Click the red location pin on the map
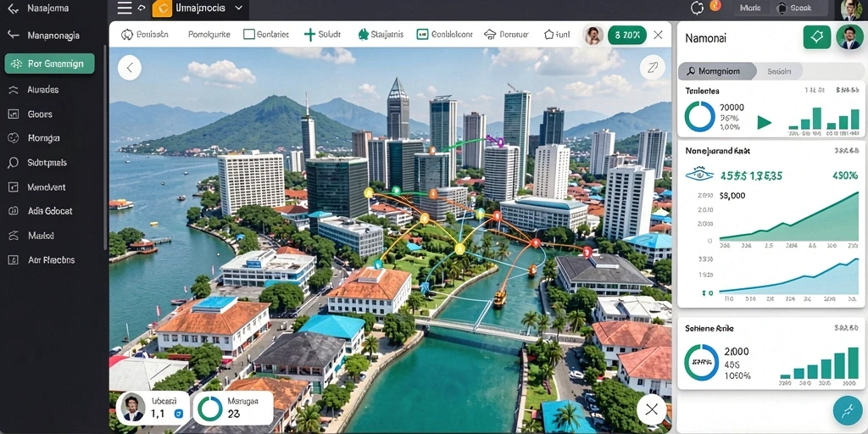The height and width of the screenshot is (434, 868). 587,253
